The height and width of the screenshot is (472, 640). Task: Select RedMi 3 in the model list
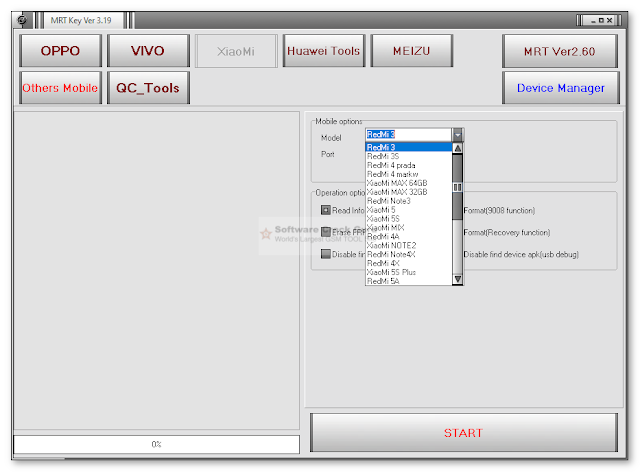[409, 147]
